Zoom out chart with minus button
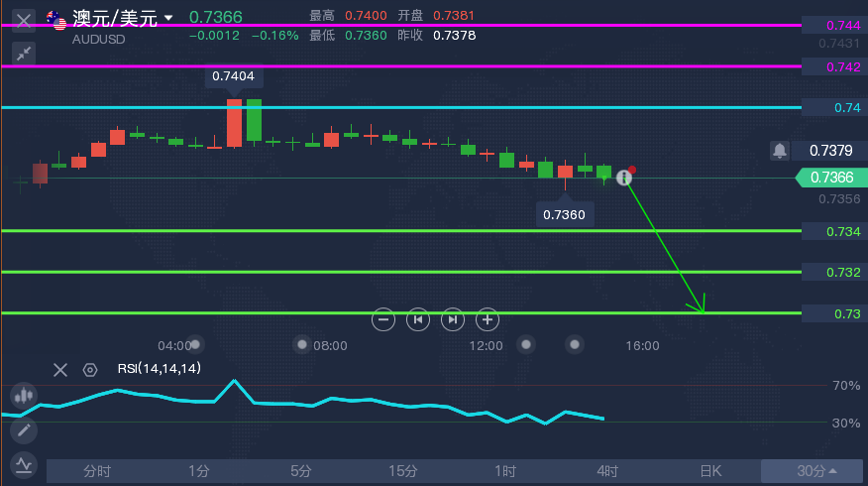Image resolution: width=868 pixels, height=486 pixels. click(383, 319)
